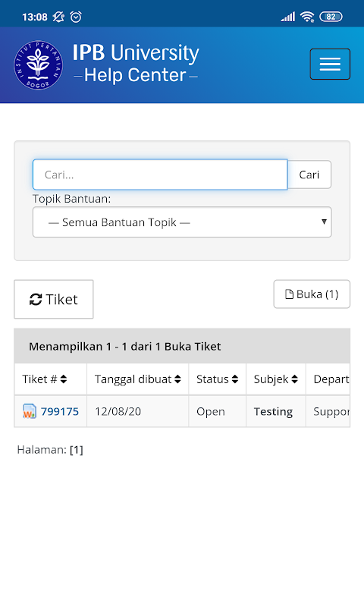Tap the Wi-Fi status icon
Image resolution: width=364 pixels, height=607 pixels.
307,17
